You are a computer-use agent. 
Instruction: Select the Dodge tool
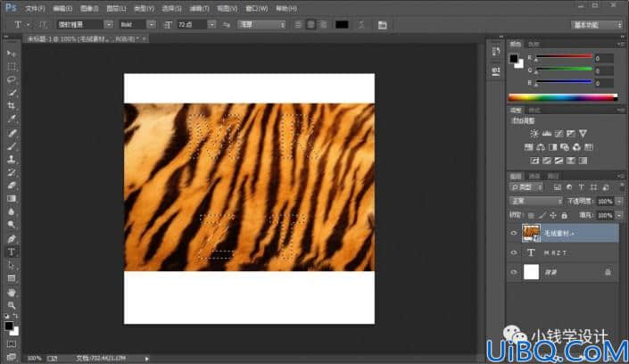pyautogui.click(x=12, y=225)
